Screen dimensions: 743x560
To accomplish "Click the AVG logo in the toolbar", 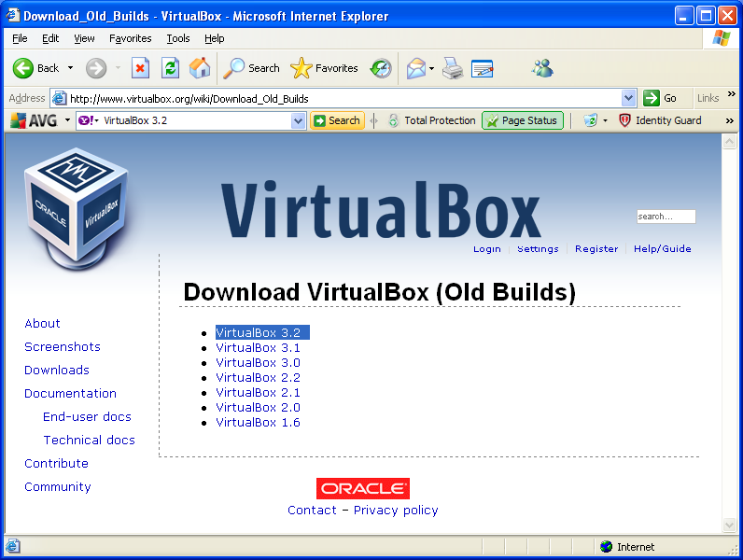I will tap(35, 120).
